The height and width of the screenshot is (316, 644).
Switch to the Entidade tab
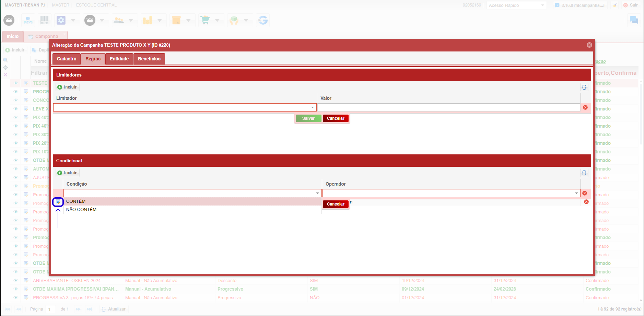click(x=119, y=59)
